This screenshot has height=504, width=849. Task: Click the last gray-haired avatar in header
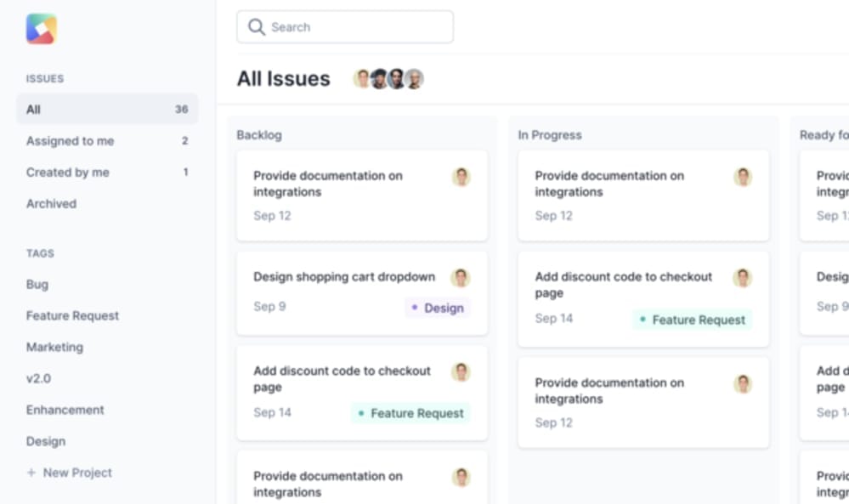click(414, 79)
